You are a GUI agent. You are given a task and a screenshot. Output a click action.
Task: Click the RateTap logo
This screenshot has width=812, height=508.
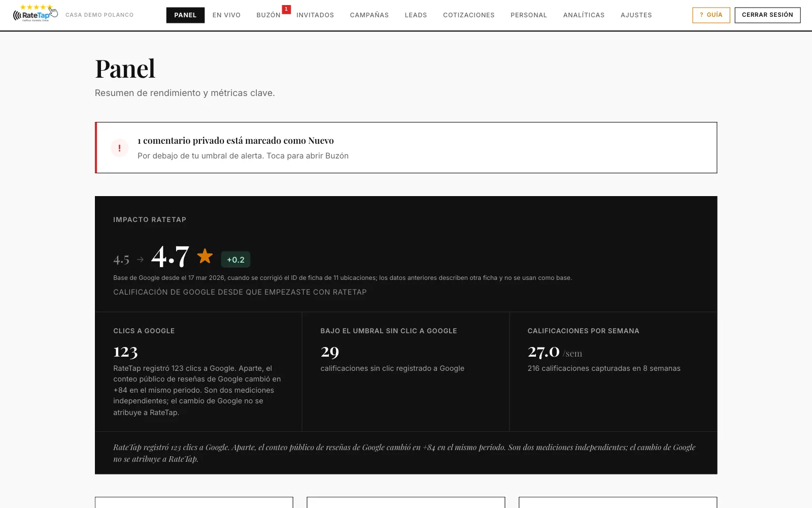pyautogui.click(x=36, y=14)
